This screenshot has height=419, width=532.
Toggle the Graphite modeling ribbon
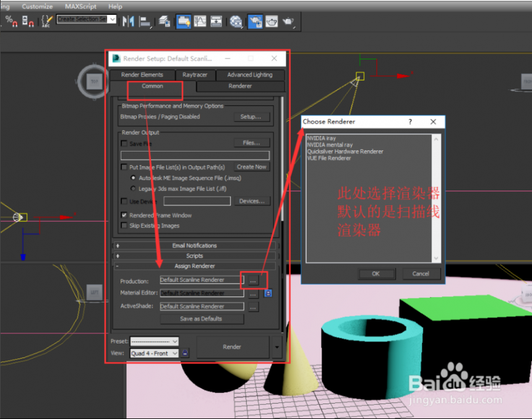click(184, 22)
